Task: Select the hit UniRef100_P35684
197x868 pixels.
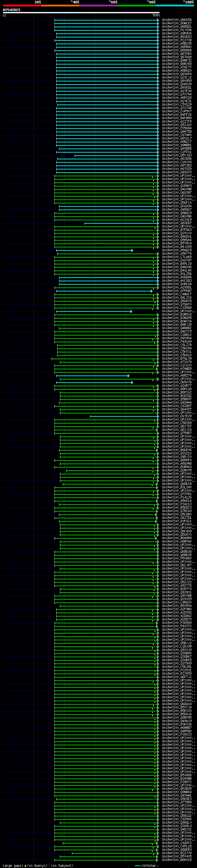Action: coord(176,128)
